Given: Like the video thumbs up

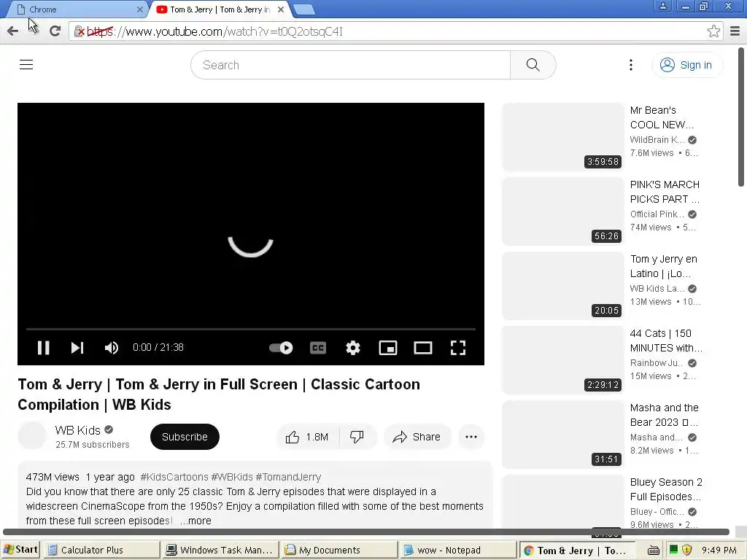Looking at the screenshot, I should click(x=308, y=437).
